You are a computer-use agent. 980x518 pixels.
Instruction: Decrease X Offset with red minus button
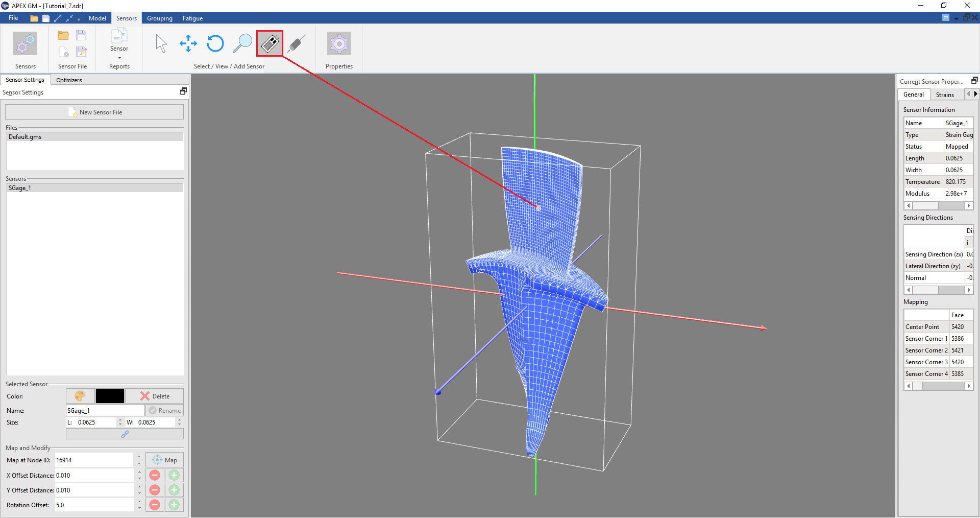(155, 475)
